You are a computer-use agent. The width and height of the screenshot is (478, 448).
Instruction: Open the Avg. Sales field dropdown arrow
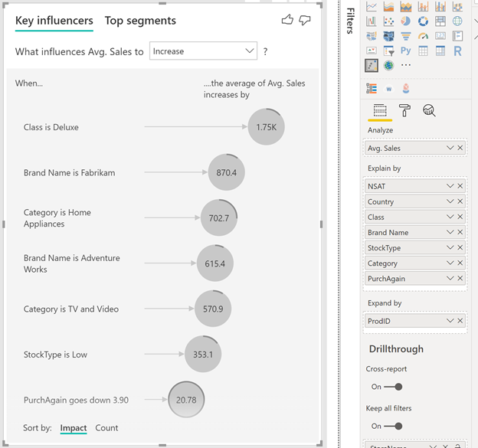450,148
